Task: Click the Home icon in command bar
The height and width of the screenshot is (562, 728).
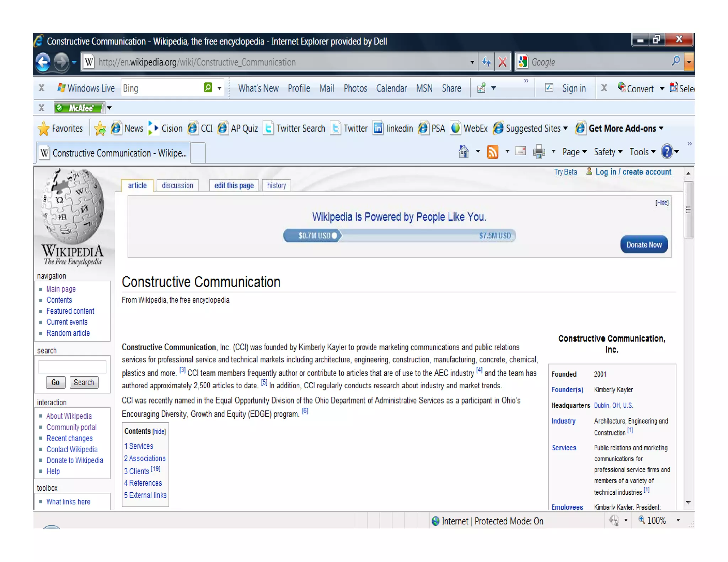Action: [x=464, y=152]
